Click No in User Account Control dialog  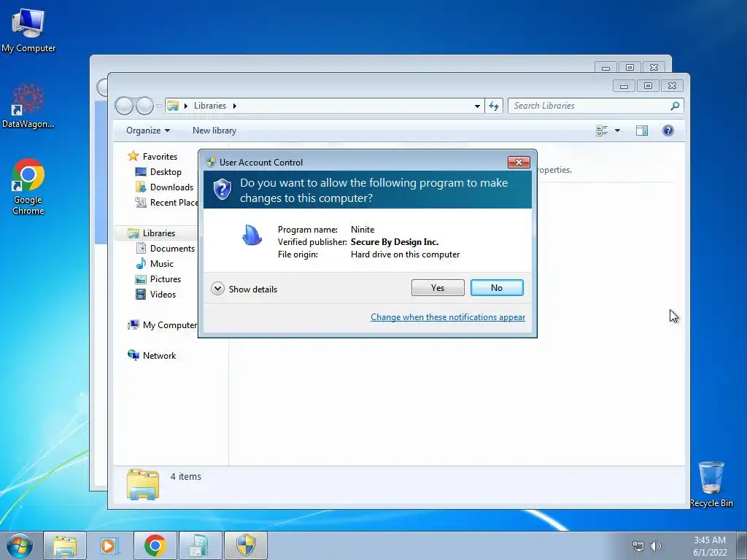pyautogui.click(x=496, y=287)
